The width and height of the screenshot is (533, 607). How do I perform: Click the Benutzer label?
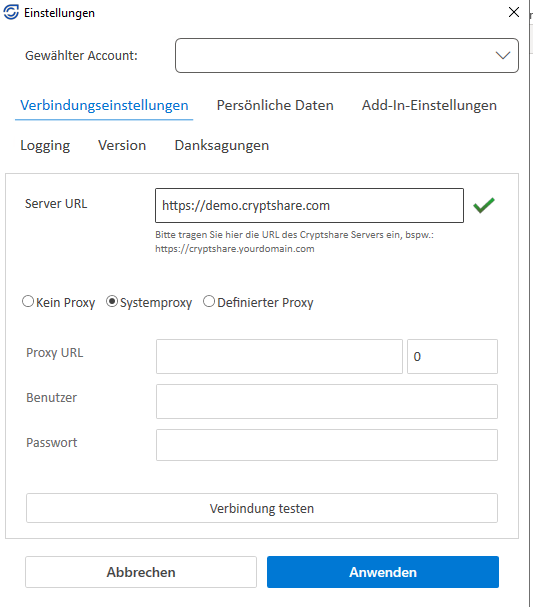pos(51,398)
